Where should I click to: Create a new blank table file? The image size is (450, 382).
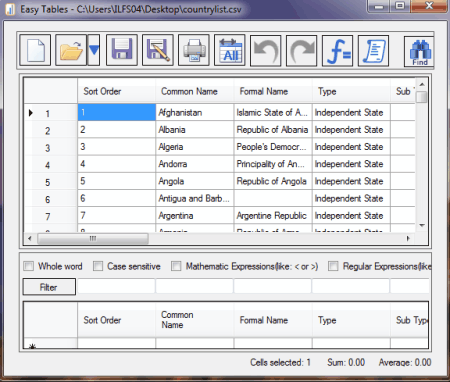pyautogui.click(x=35, y=50)
